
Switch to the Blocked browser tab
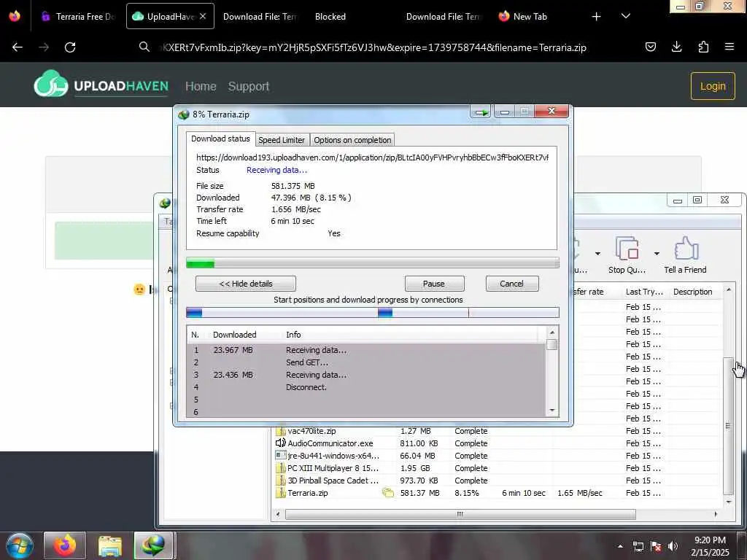[x=330, y=16]
